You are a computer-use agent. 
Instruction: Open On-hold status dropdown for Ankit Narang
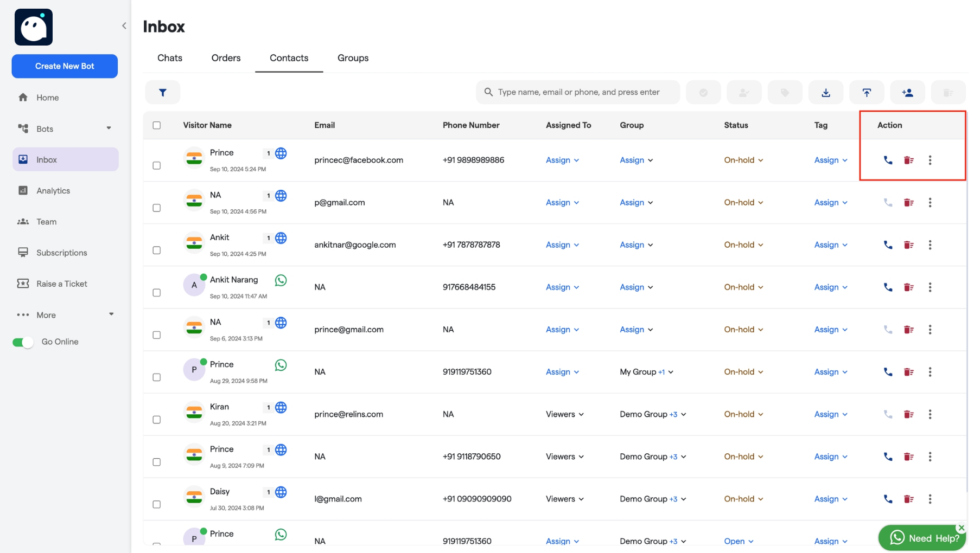point(744,287)
